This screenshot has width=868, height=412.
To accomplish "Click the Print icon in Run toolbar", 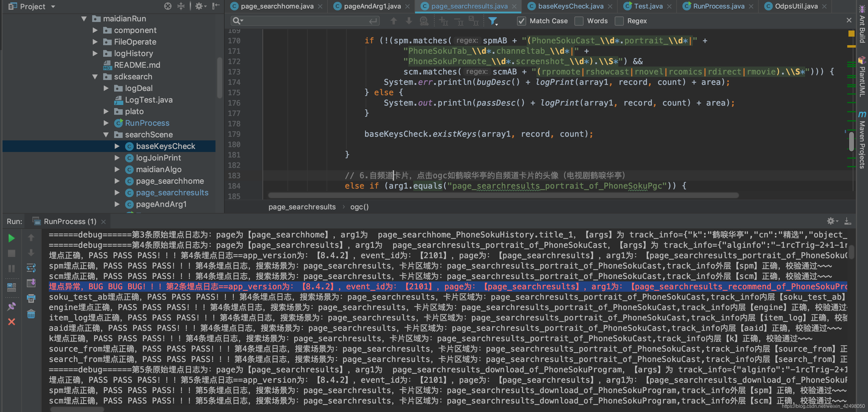I will click(x=31, y=298).
